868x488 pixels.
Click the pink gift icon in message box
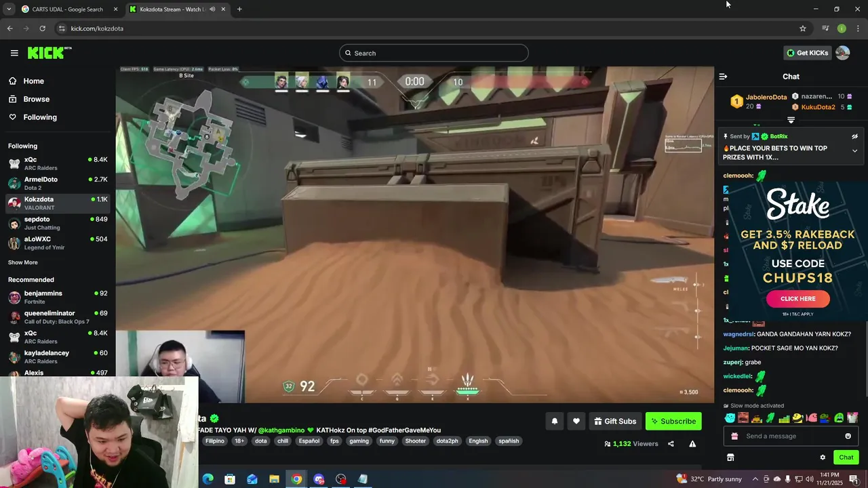point(734,436)
